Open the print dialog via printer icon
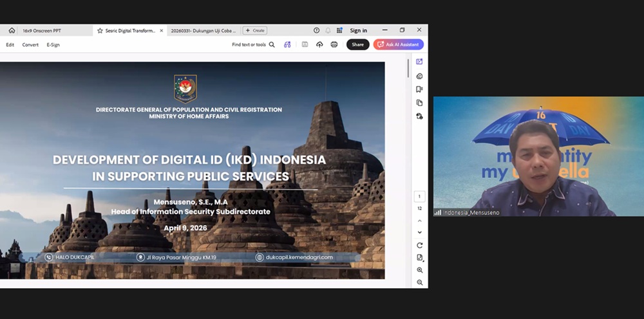Image resolution: width=644 pixels, height=319 pixels. pyautogui.click(x=334, y=44)
